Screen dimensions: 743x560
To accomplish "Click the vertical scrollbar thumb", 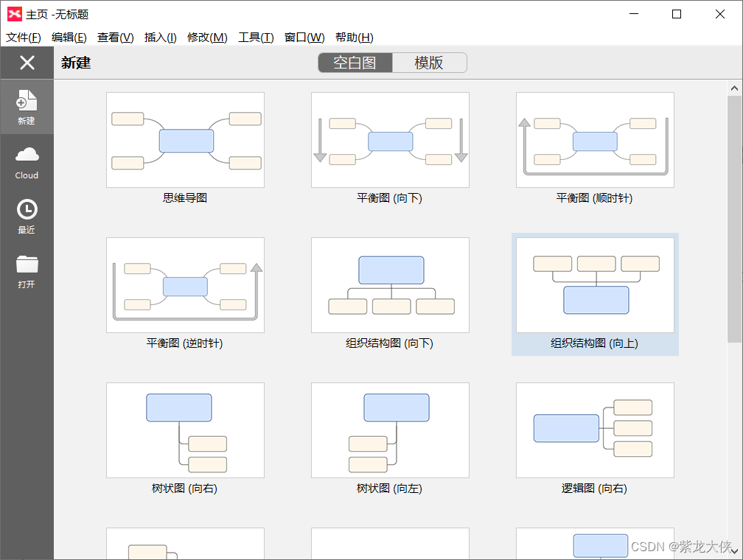I will pyautogui.click(x=734, y=219).
